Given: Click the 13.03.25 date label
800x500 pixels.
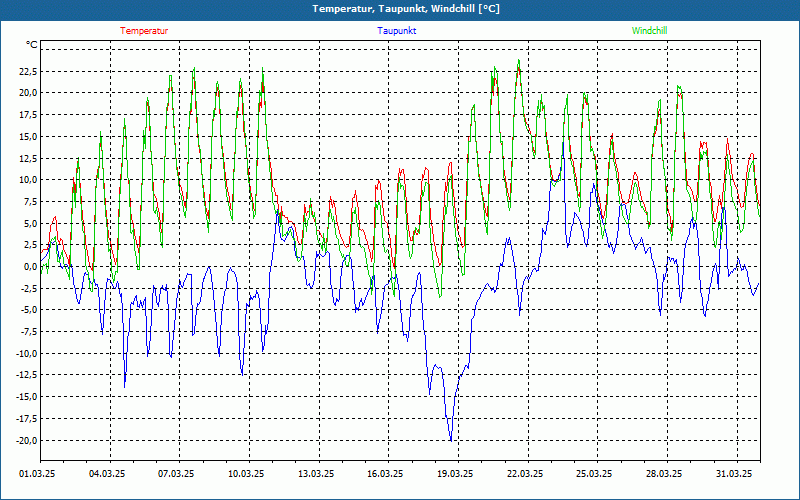Looking at the screenshot, I should pos(316,474).
